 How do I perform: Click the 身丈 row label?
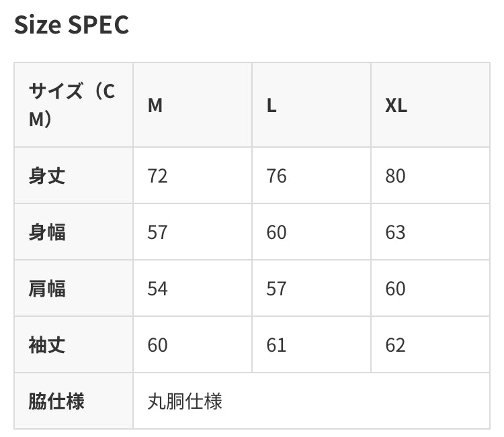click(47, 176)
